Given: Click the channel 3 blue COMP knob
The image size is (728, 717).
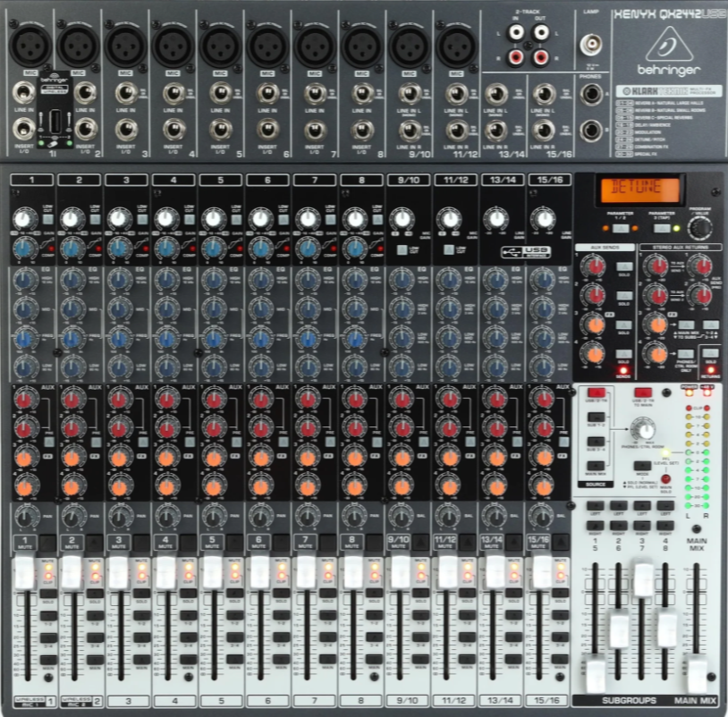Looking at the screenshot, I should coord(119,249).
